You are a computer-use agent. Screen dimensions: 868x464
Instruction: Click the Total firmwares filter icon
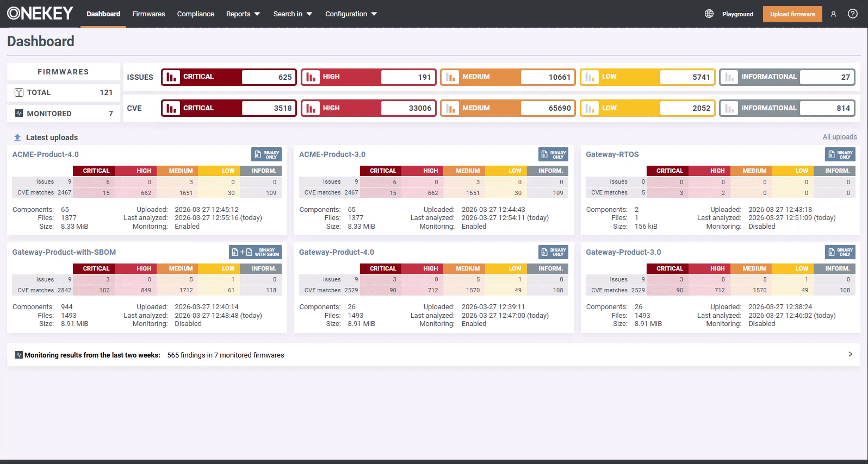coord(19,92)
